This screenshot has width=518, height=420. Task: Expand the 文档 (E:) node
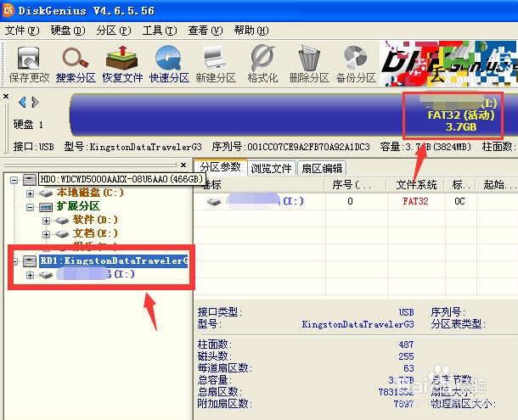click(46, 234)
